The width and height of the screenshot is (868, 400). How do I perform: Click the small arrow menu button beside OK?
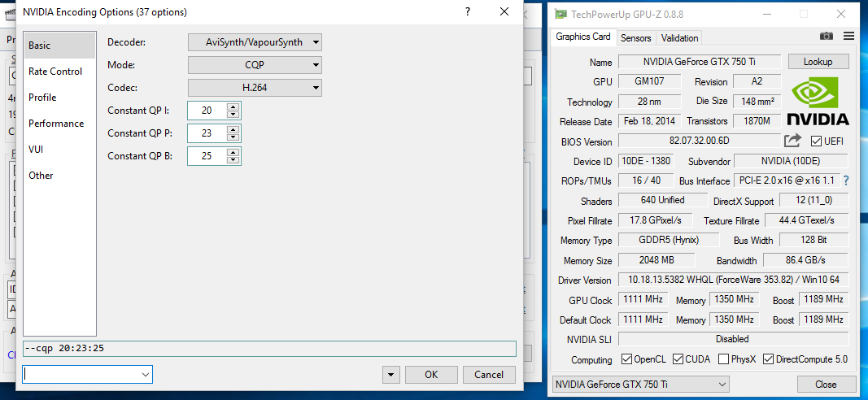click(x=390, y=375)
